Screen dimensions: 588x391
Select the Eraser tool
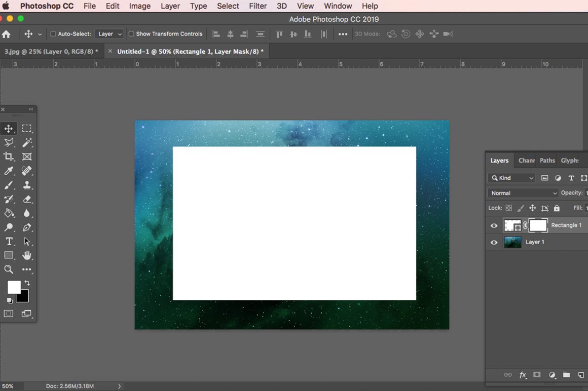(x=27, y=199)
